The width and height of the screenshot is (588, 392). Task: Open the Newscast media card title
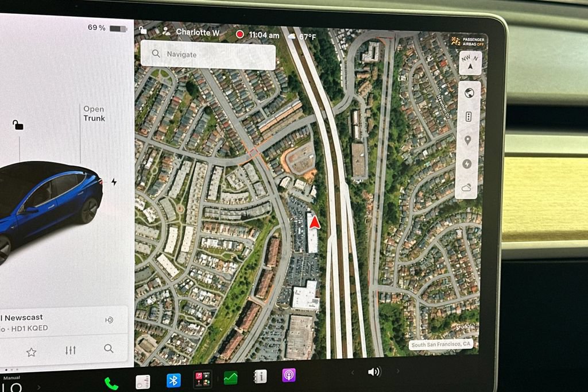[x=22, y=318]
